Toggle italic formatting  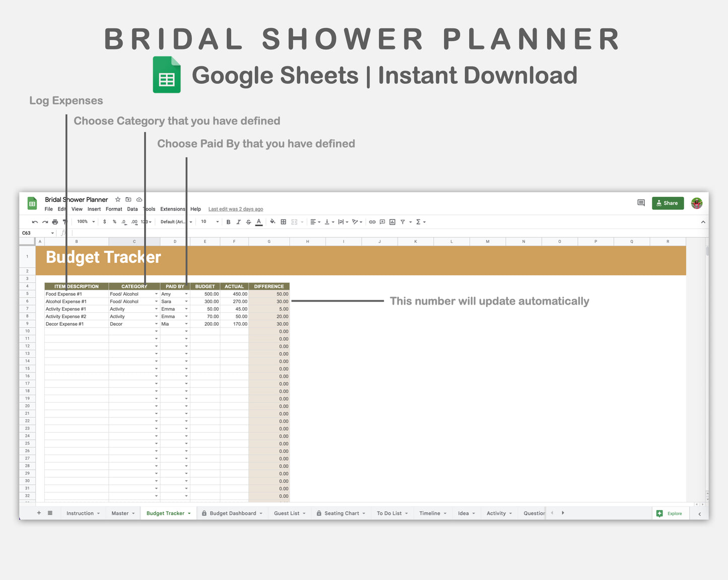point(238,222)
